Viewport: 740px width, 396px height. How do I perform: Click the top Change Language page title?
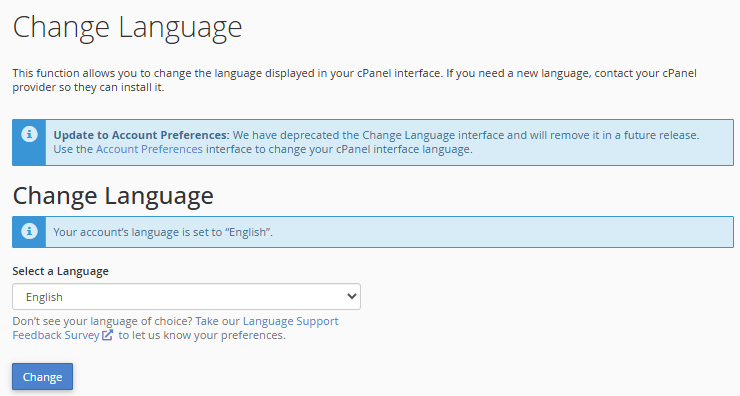point(127,27)
